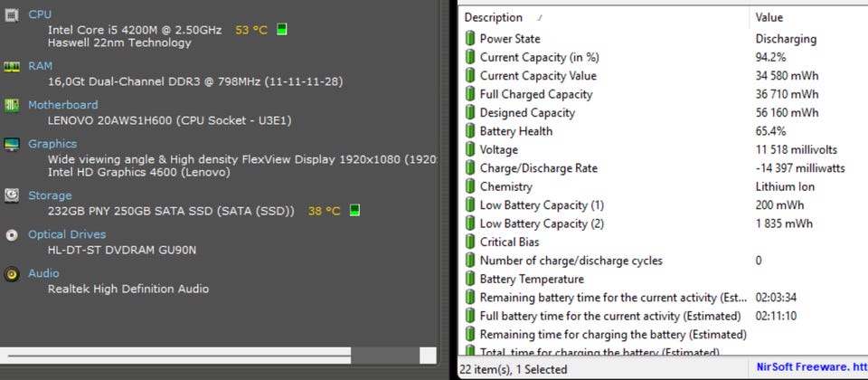Click battery icon beside Current Capacity (in %)

(470, 57)
